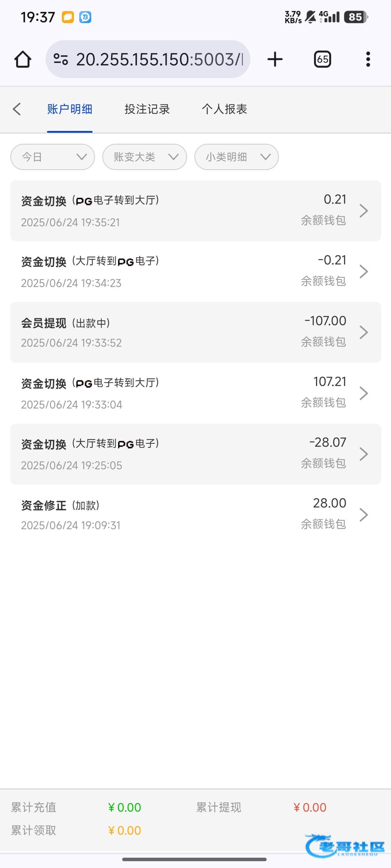391x868 pixels.
Task: Switch to the 投注记录 tab
Action: (147, 109)
